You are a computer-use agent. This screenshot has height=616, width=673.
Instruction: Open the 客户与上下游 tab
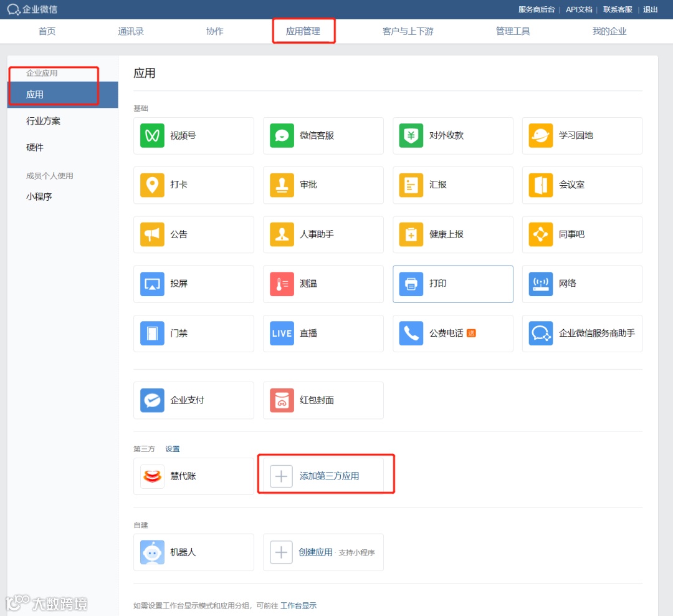[408, 31]
